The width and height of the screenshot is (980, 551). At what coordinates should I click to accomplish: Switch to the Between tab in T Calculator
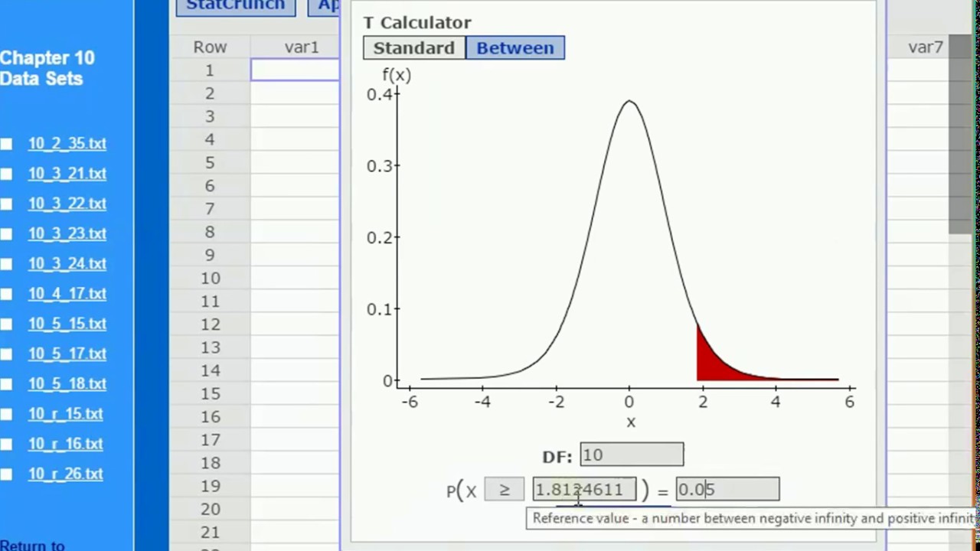515,47
